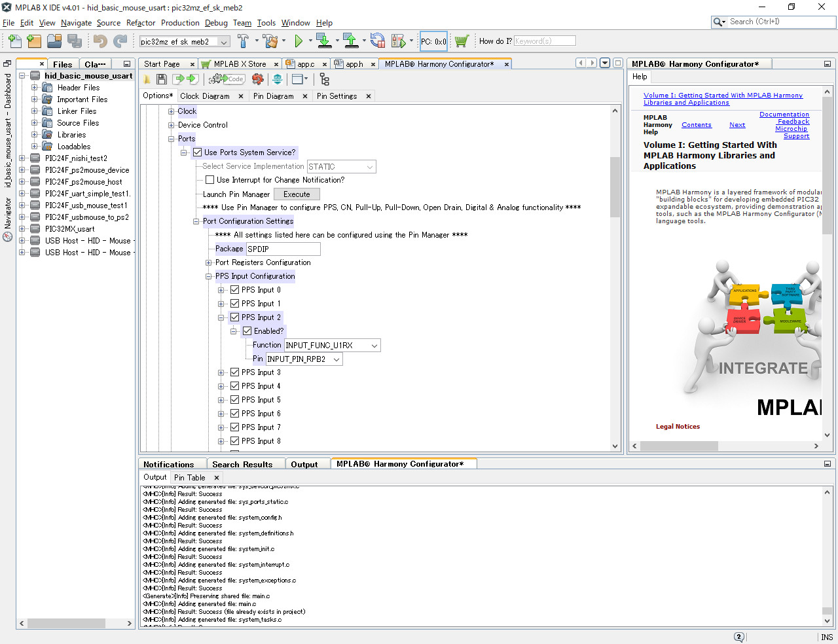Switch to the Clock Diagram tab
838x644 pixels.
(204, 96)
